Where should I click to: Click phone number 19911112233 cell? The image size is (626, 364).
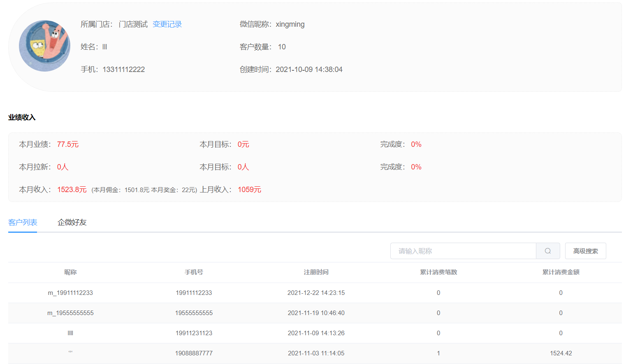click(194, 293)
